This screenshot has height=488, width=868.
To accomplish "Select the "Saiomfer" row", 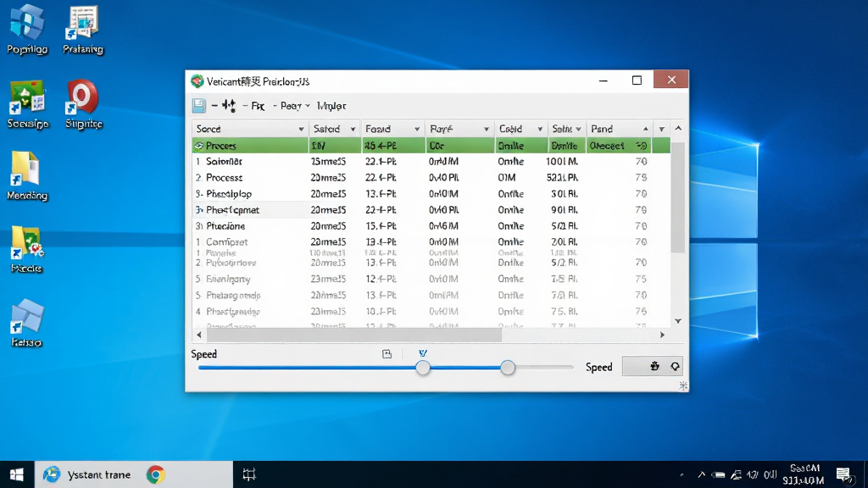I will point(431,162).
